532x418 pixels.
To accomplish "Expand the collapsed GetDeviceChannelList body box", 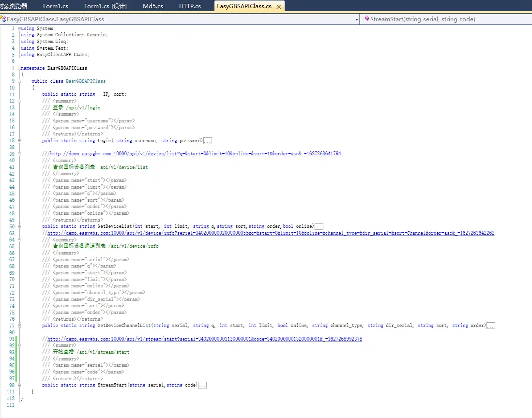I will tap(490, 326).
